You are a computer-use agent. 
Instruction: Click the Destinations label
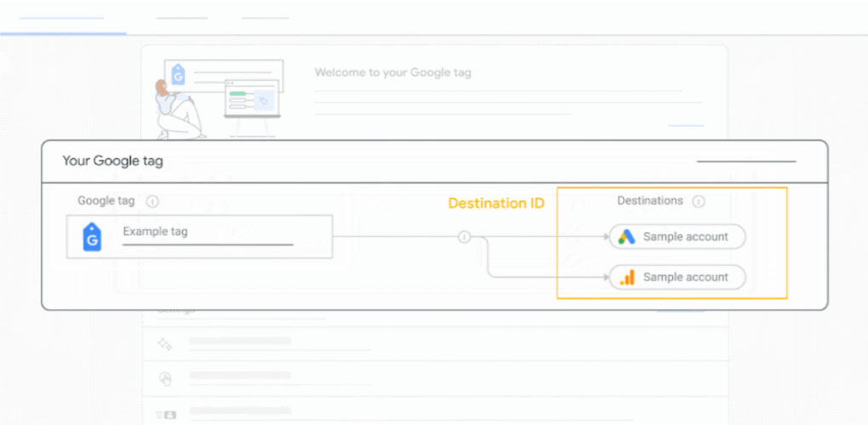[x=650, y=201]
